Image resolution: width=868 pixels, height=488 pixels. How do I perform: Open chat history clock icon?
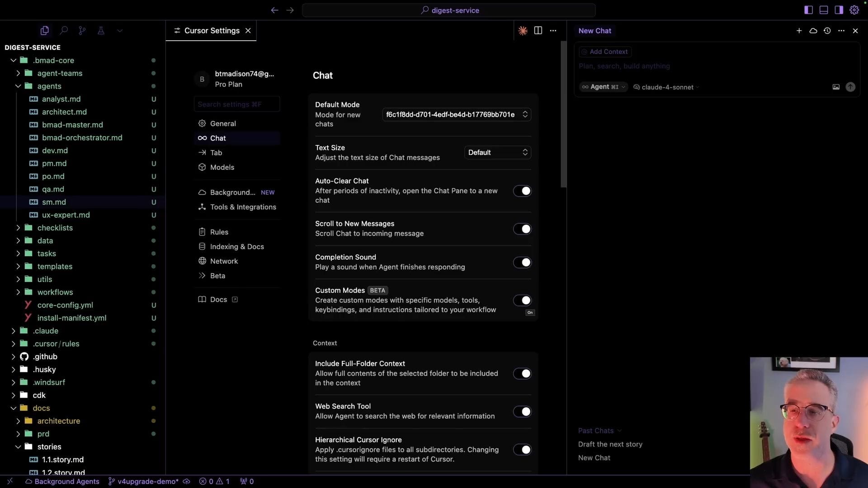[827, 31]
